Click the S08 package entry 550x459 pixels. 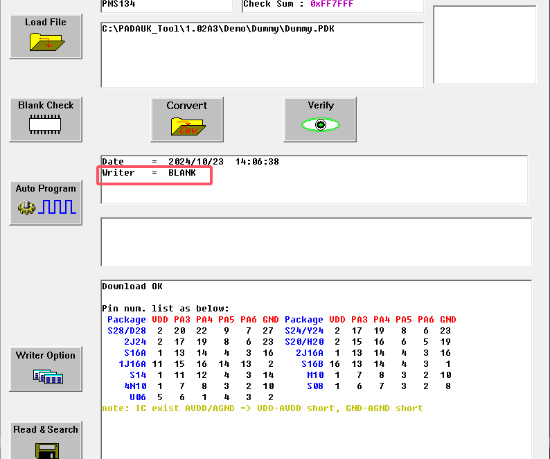point(315,386)
